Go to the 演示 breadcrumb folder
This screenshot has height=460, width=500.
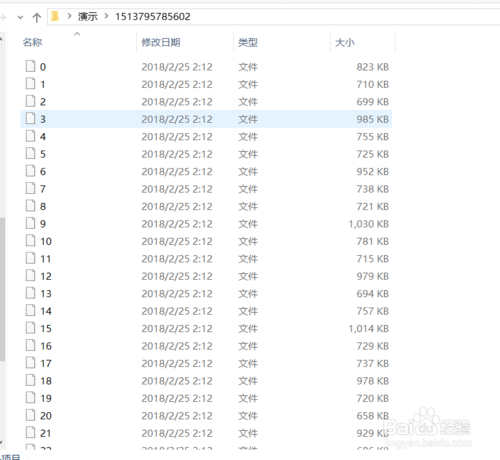[x=88, y=16]
